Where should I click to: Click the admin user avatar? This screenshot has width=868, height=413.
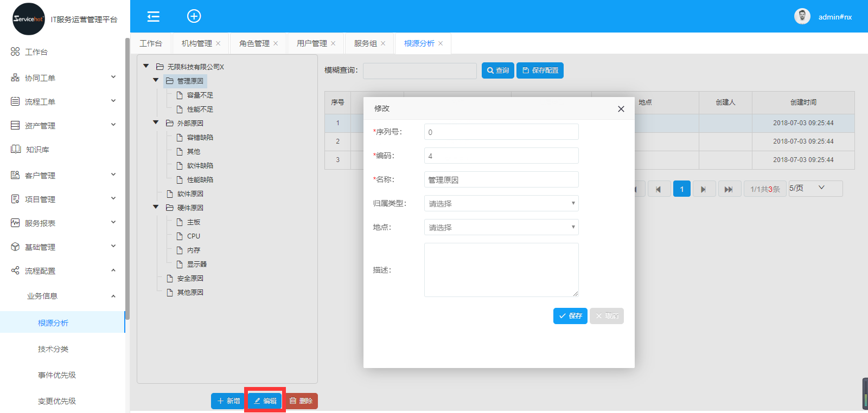click(x=802, y=16)
